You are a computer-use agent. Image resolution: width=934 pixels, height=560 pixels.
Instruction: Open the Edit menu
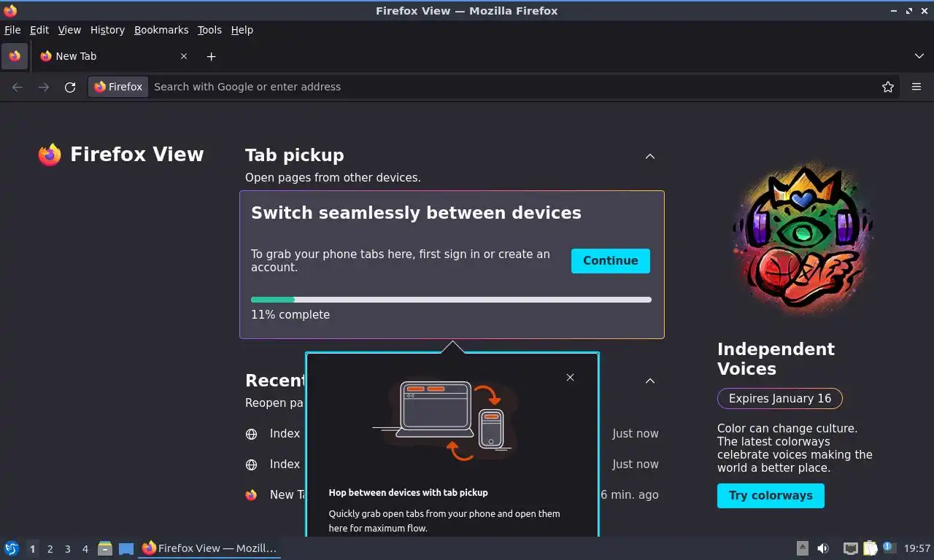pyautogui.click(x=39, y=30)
